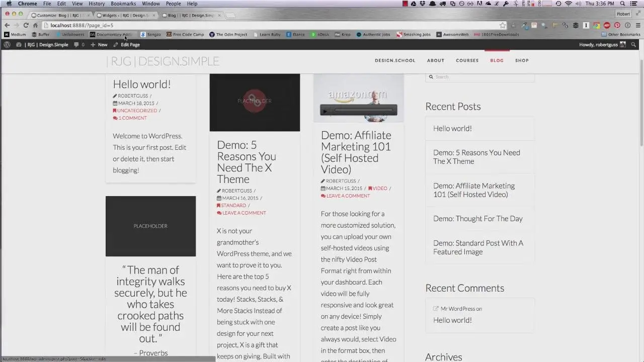Open the PLACEHOLDER quote post thumbnail

click(150, 226)
